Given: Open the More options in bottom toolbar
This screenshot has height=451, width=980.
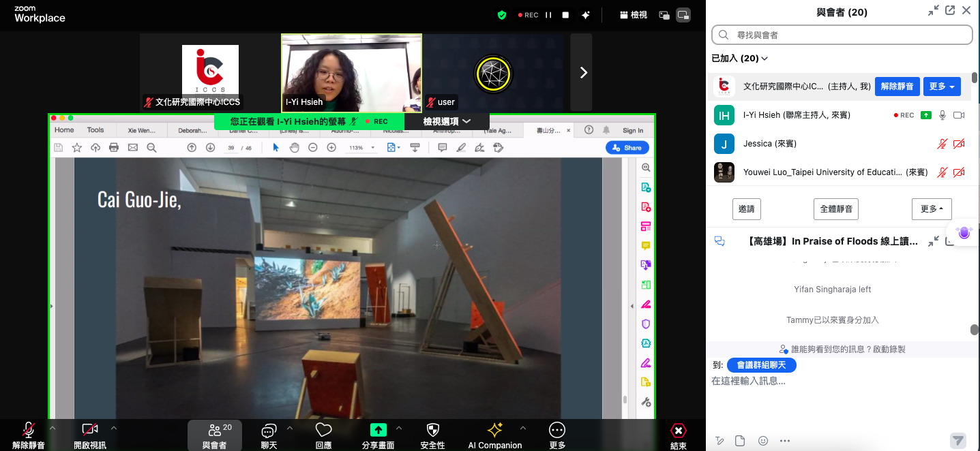Looking at the screenshot, I should click(557, 430).
